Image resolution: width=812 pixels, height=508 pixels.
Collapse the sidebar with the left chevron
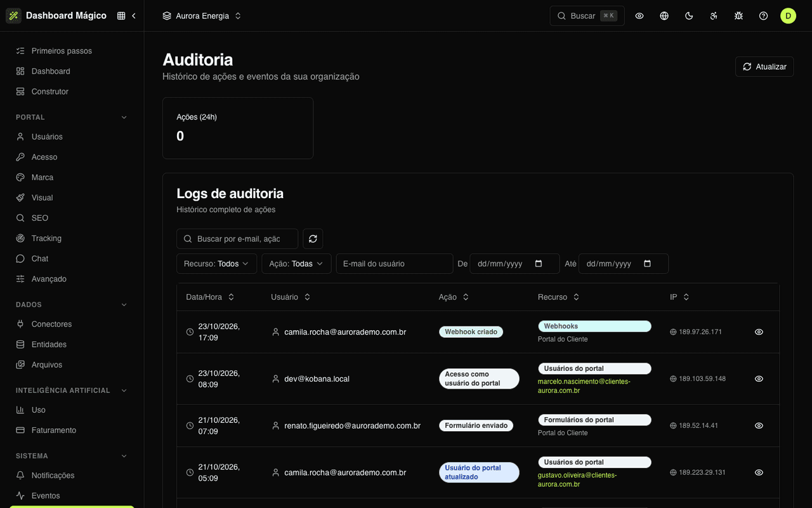pyautogui.click(x=134, y=16)
